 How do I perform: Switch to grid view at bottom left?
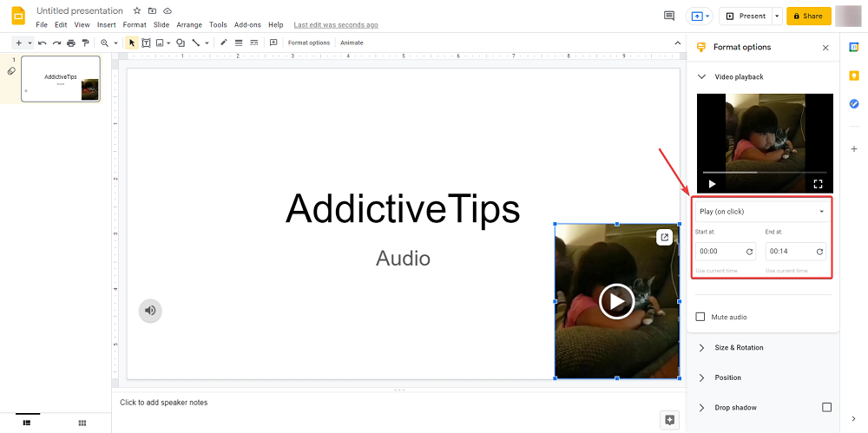click(82, 423)
